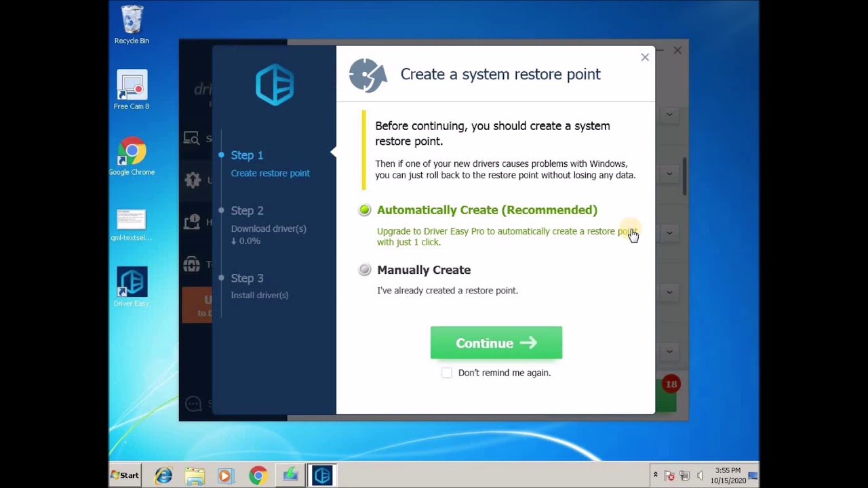Select Step 2 Download driver(s)
The image size is (868, 488).
pos(269,225)
